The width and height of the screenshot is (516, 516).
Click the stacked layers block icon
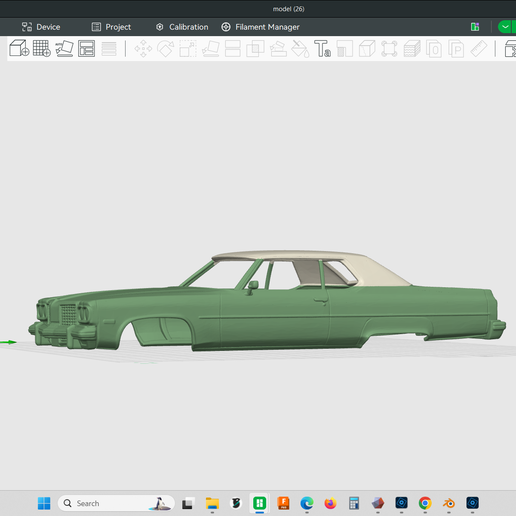pos(412,49)
